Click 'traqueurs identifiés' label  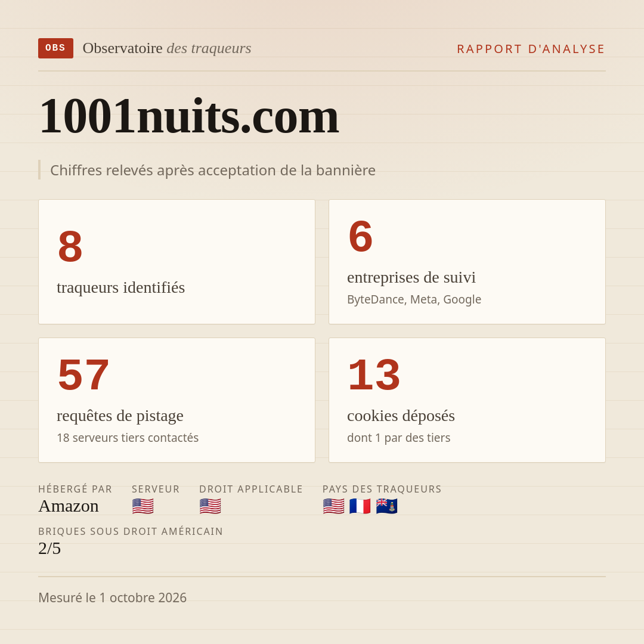point(120,287)
